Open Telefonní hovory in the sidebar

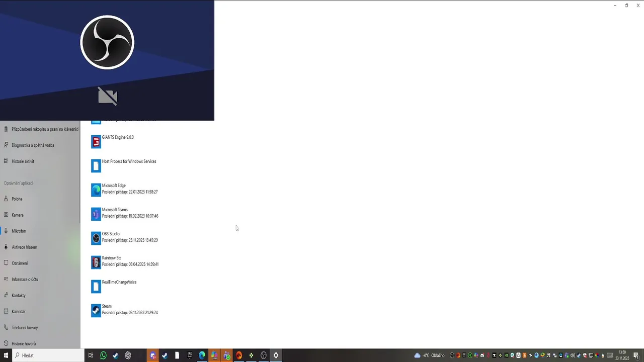click(x=40, y=327)
